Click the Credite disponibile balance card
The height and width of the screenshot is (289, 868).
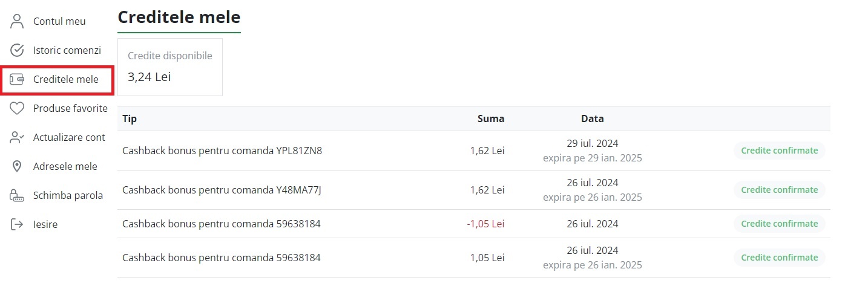point(170,67)
